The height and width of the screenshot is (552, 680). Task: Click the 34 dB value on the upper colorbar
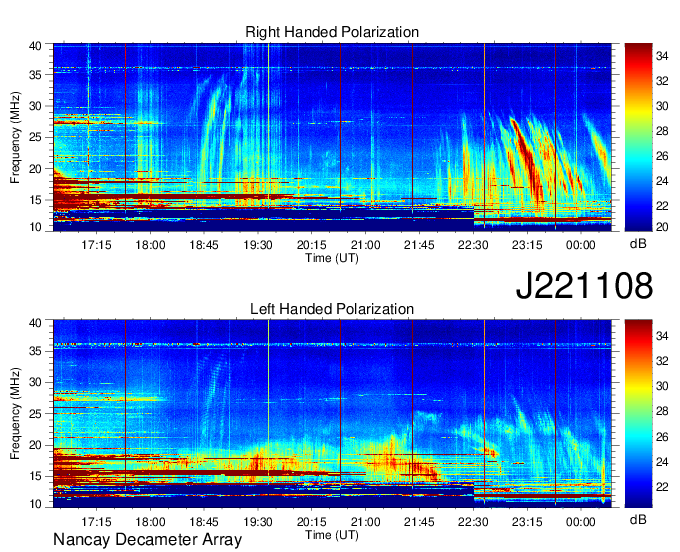pyautogui.click(x=662, y=56)
